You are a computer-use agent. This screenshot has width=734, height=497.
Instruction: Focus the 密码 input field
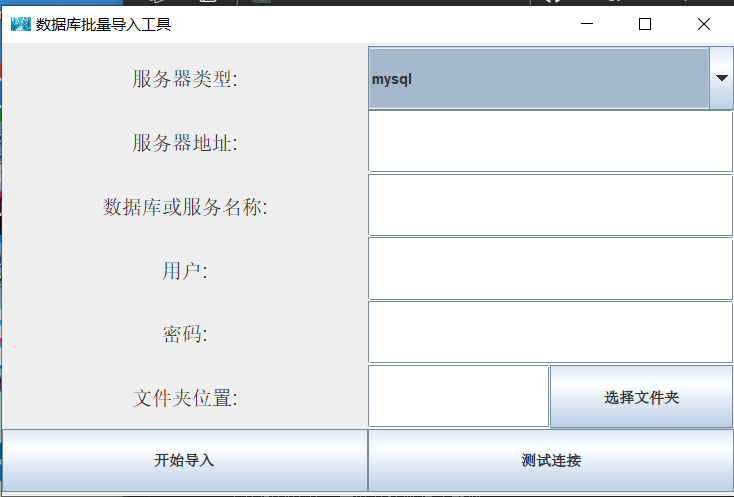point(550,333)
